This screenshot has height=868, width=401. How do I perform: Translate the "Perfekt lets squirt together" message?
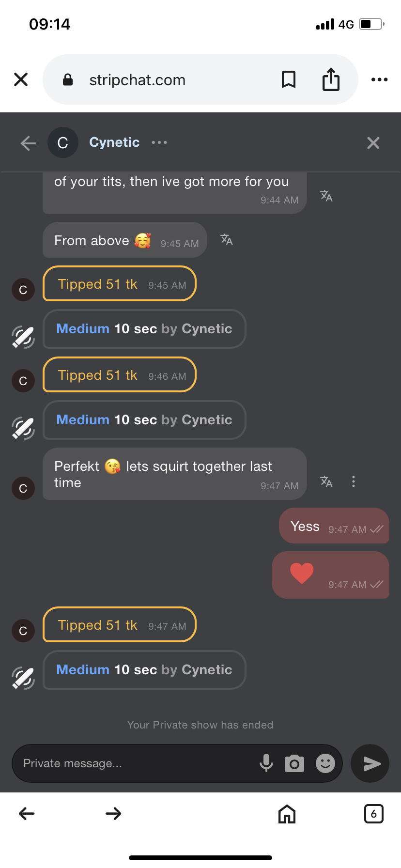pyautogui.click(x=326, y=481)
